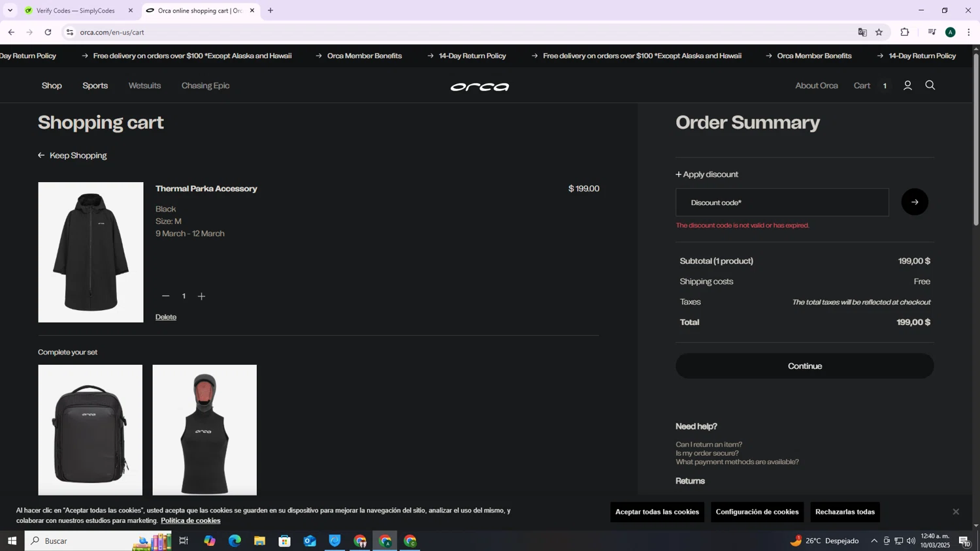View site information icon in address bar
980x551 pixels.
(x=70, y=32)
